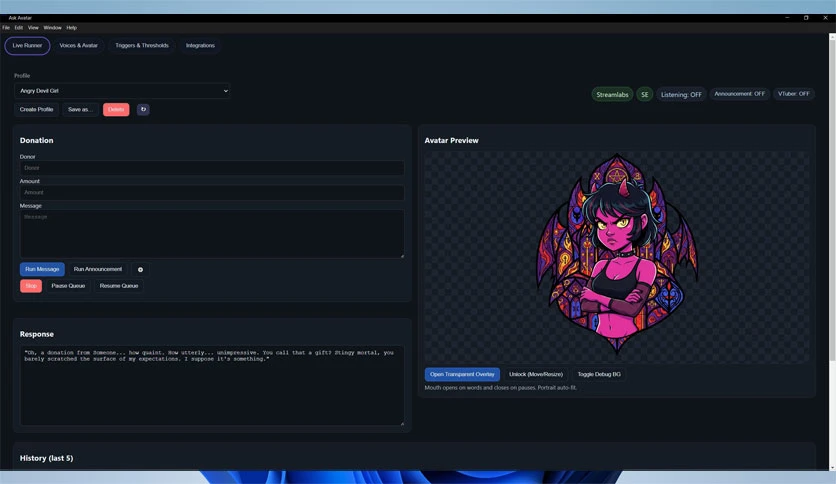The image size is (836, 484).
Task: Click the devil girl avatar preview image
Action: [x=617, y=254]
